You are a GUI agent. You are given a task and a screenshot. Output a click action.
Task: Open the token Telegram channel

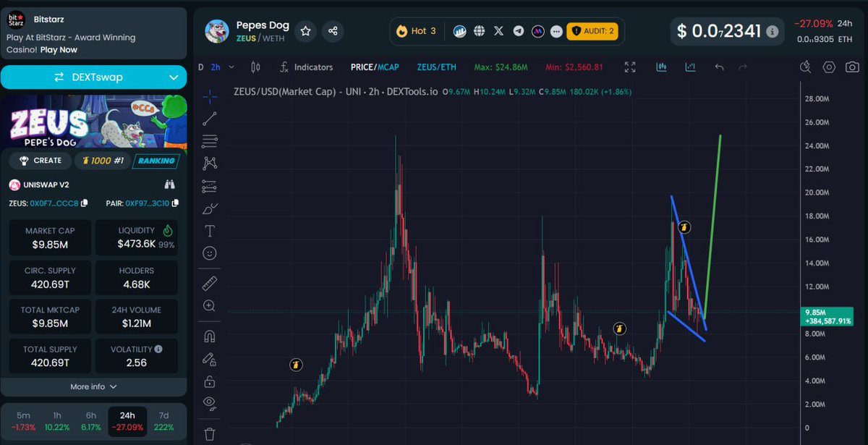pyautogui.click(x=518, y=31)
